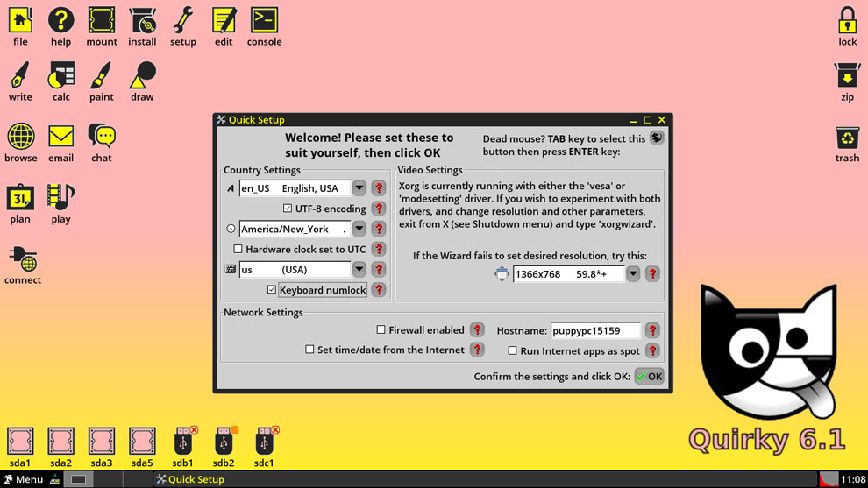Click the us (USA) keyboard layout field
Screen dimensions: 868x488
(295, 270)
